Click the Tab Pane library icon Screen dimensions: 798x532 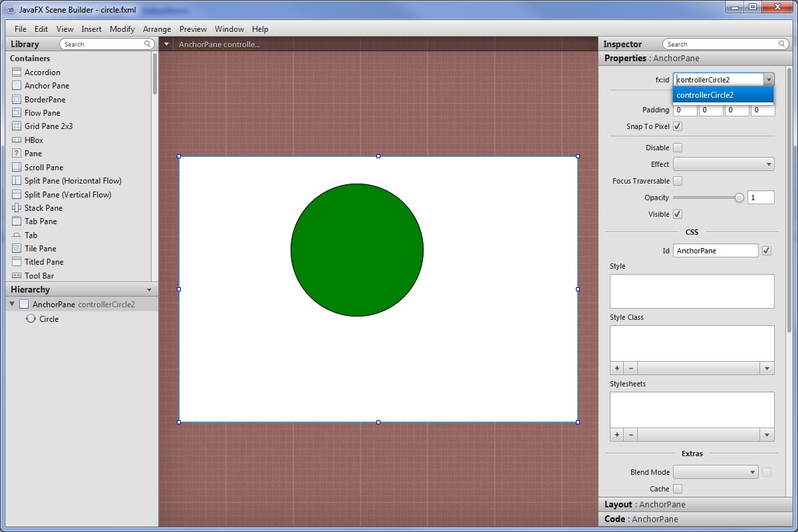point(17,221)
